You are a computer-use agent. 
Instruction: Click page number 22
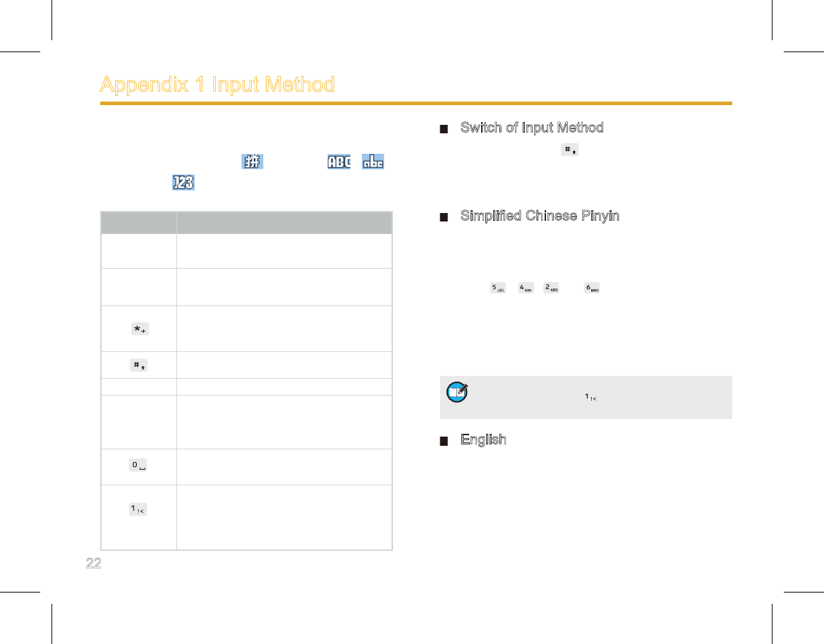[x=94, y=563]
